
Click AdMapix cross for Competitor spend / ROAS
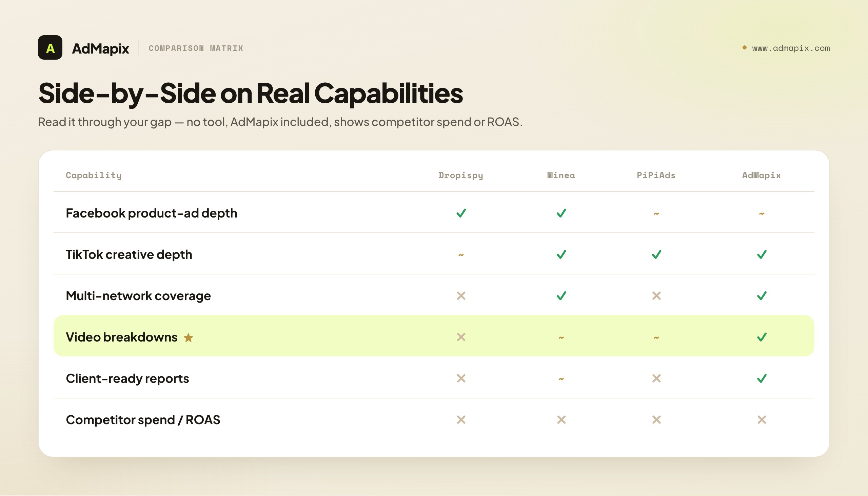(762, 420)
